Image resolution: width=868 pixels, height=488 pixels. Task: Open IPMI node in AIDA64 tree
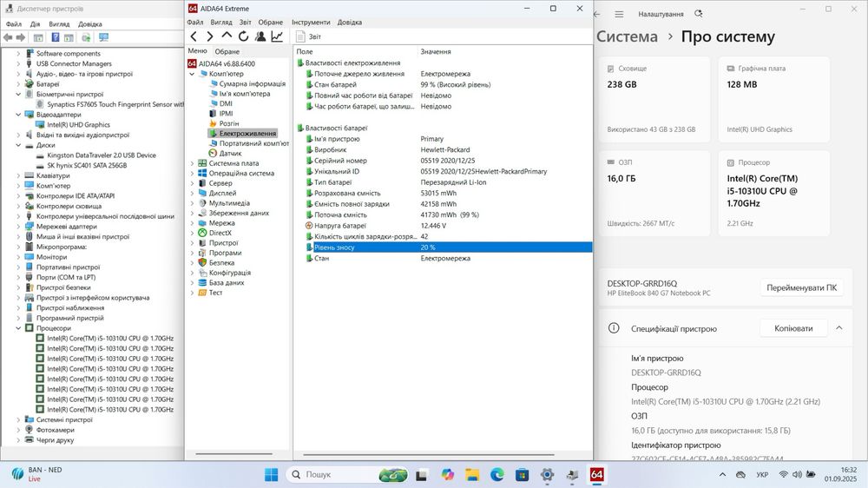[x=226, y=114]
